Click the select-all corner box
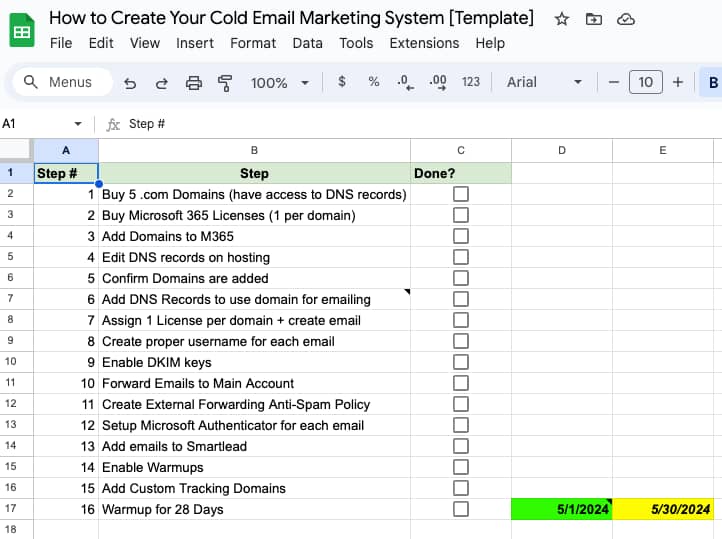 pyautogui.click(x=17, y=151)
